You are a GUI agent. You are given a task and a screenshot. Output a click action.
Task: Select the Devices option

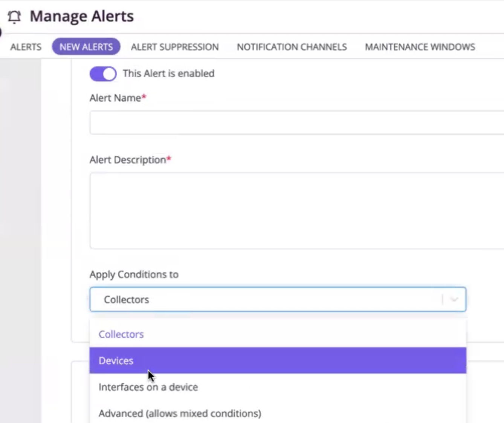pos(278,360)
